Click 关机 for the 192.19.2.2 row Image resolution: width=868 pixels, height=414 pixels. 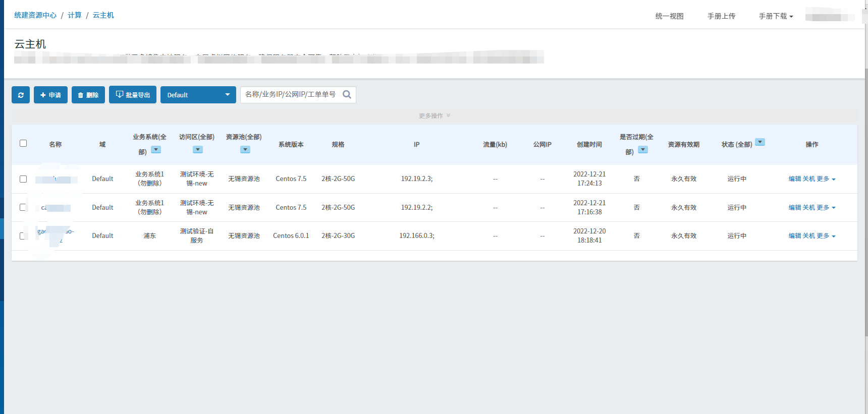click(809, 208)
